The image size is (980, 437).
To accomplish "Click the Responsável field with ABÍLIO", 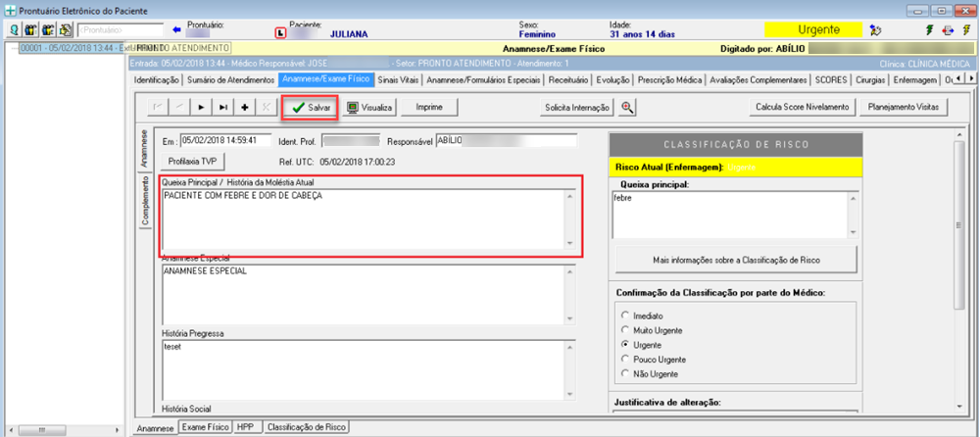I will (x=507, y=141).
